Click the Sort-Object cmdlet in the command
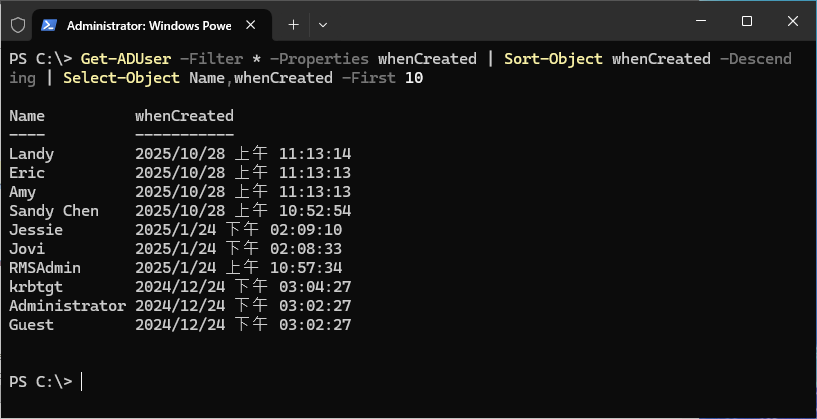This screenshot has width=817, height=419. [553, 59]
